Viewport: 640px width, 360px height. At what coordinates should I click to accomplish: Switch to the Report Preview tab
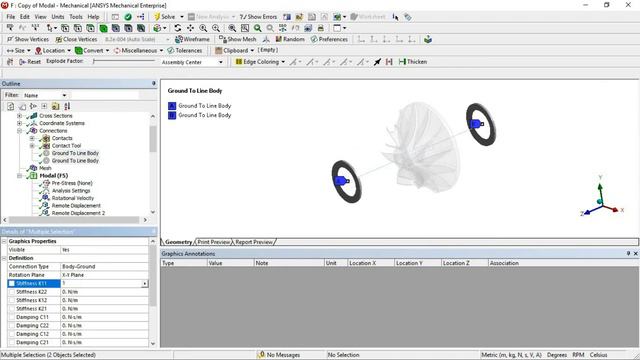click(x=253, y=242)
